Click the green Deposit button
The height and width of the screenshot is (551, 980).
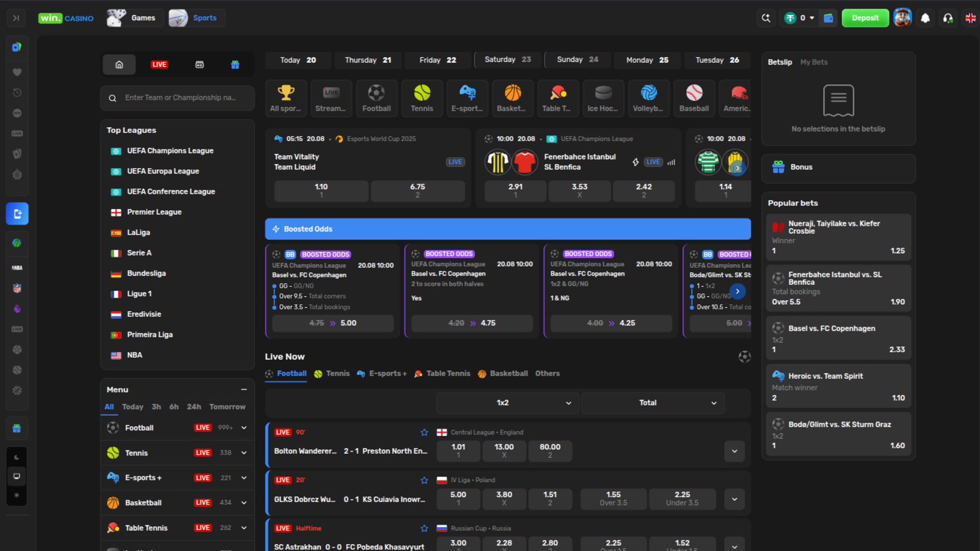click(x=865, y=18)
